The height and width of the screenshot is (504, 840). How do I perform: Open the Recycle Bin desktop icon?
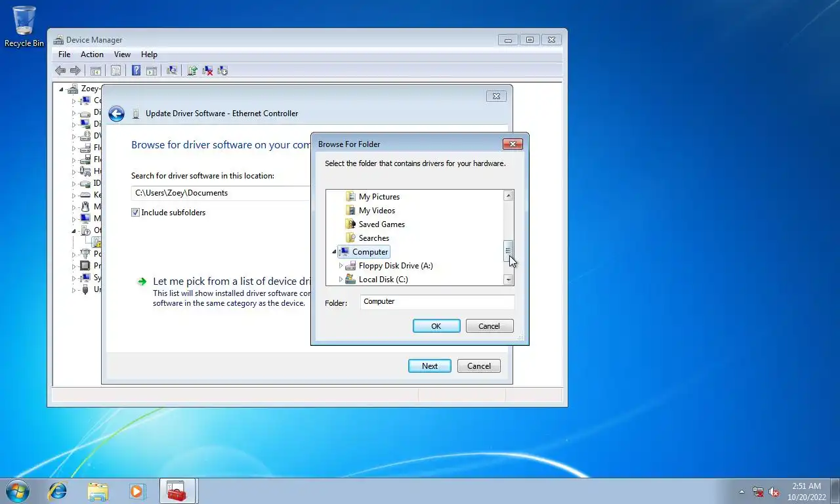click(x=24, y=27)
